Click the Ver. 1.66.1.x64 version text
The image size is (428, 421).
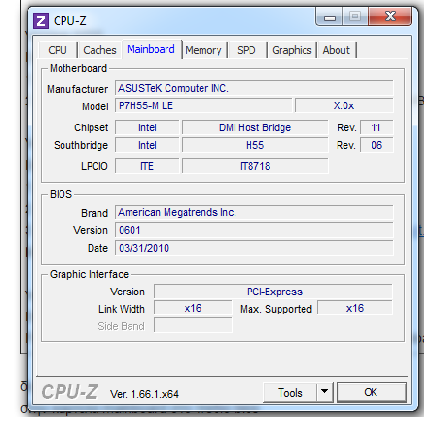tap(144, 394)
